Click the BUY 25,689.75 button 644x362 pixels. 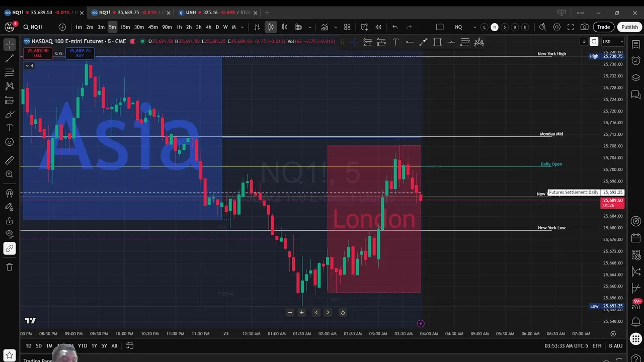[x=80, y=53]
